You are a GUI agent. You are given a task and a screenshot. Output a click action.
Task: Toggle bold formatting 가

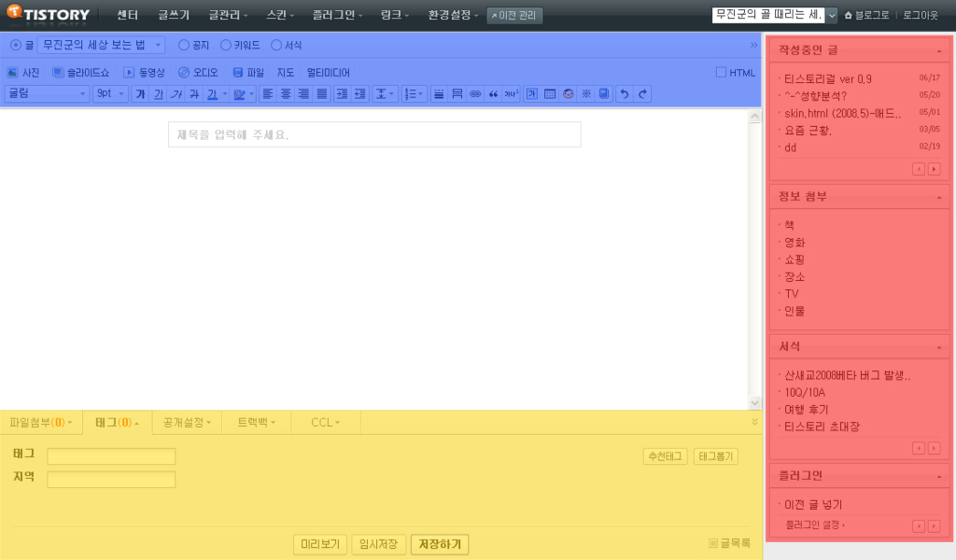(140, 94)
